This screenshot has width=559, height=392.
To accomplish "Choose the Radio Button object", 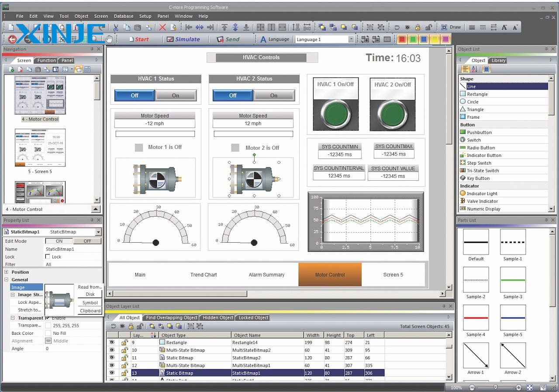I will click(x=504, y=148).
